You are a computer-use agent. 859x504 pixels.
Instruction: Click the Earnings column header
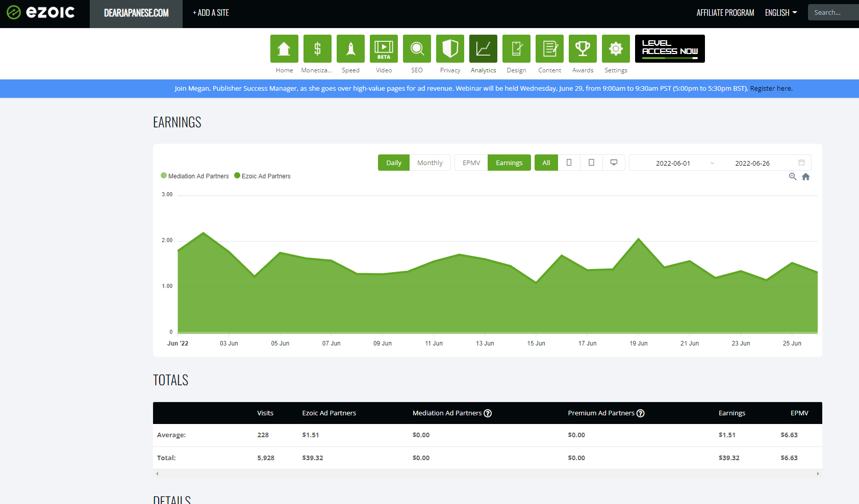pos(732,413)
